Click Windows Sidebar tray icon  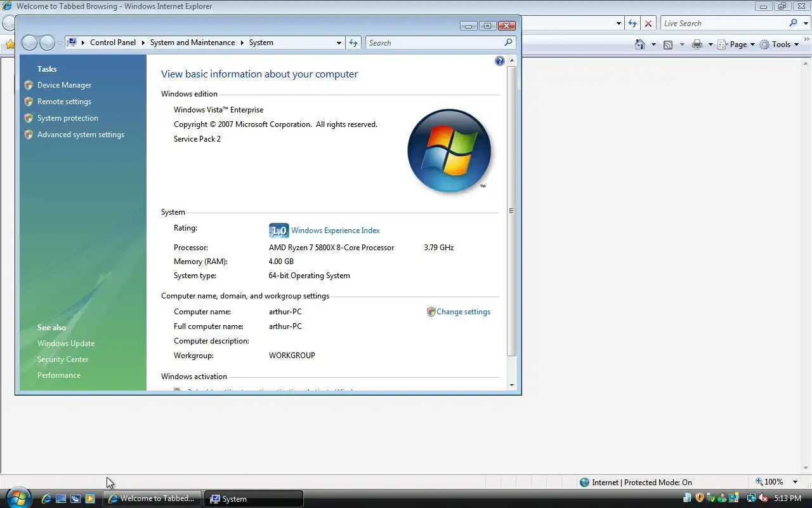pos(733,498)
